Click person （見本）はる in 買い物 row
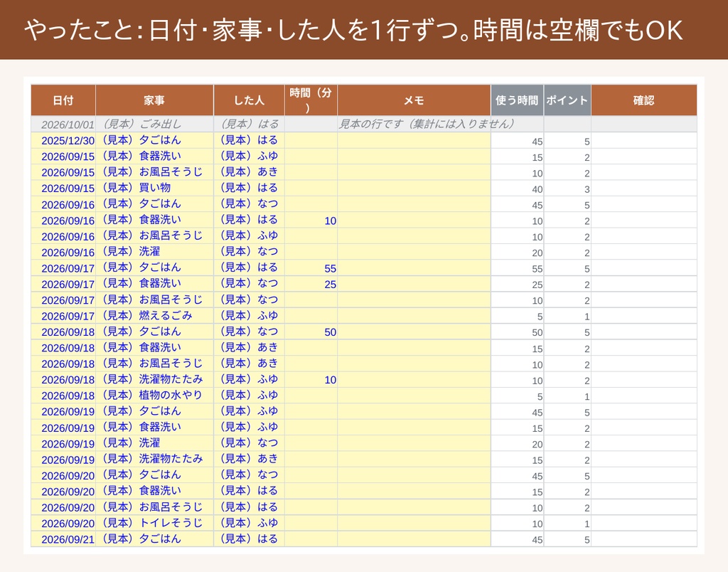The width and height of the screenshot is (728, 572). [x=249, y=188]
